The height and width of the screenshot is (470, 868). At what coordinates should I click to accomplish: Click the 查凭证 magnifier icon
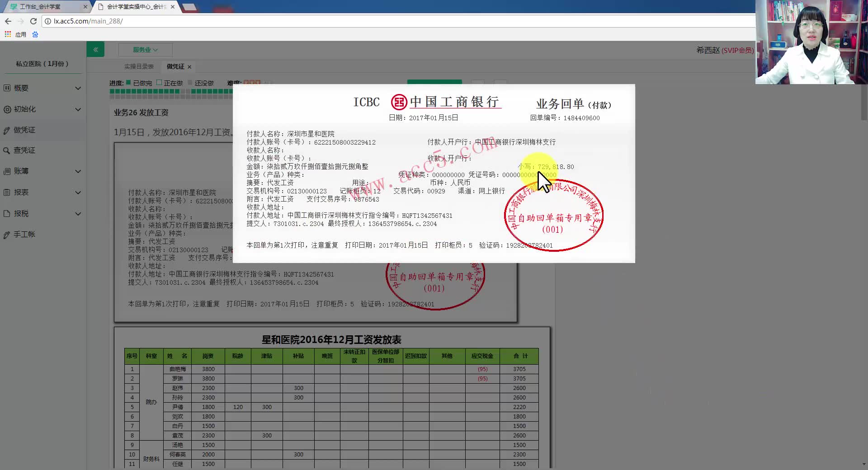7,151
